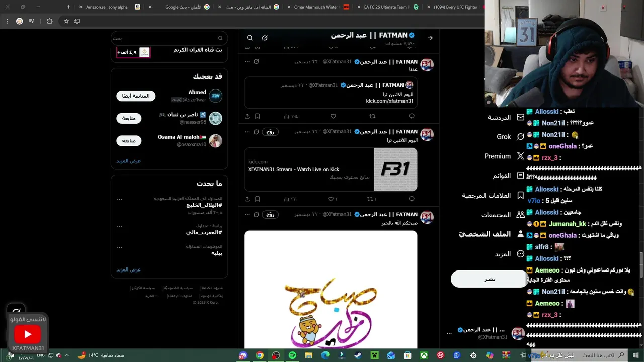Click the back arrow beside FATMAN profile name
Image resolution: width=644 pixels, height=362 pixels.
430,38
